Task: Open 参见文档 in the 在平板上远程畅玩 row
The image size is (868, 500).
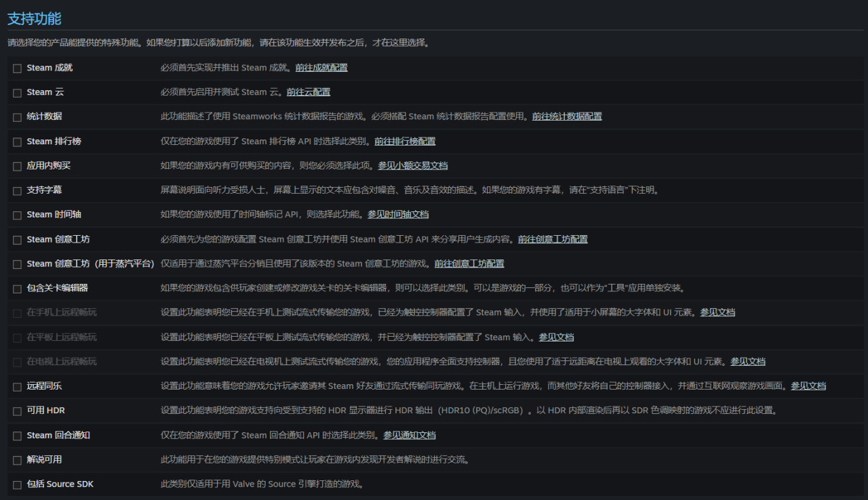Action: click(x=556, y=337)
